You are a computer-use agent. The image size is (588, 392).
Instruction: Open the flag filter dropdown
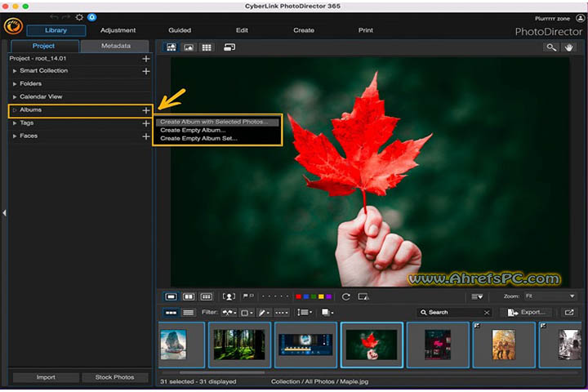pos(229,313)
